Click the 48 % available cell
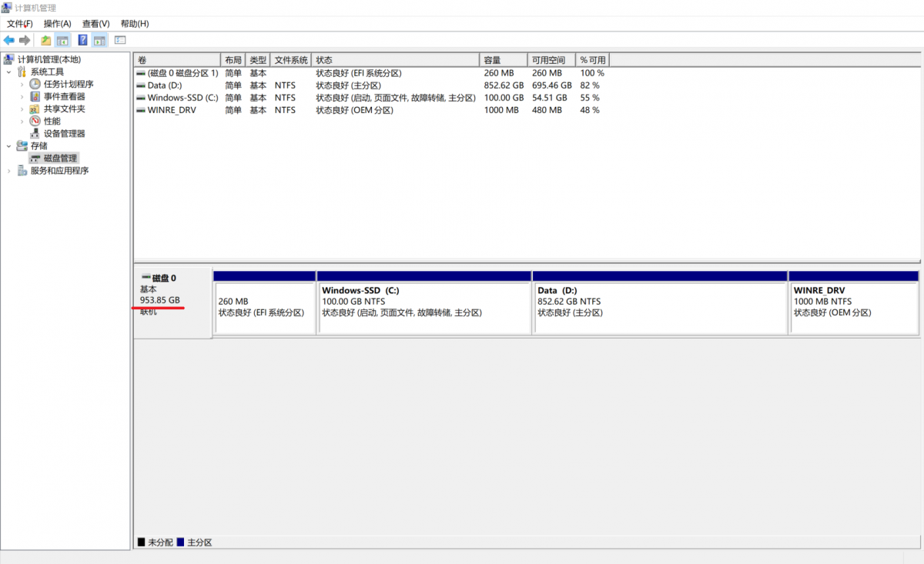Screen dimensions: 924x564 pyautogui.click(x=590, y=110)
